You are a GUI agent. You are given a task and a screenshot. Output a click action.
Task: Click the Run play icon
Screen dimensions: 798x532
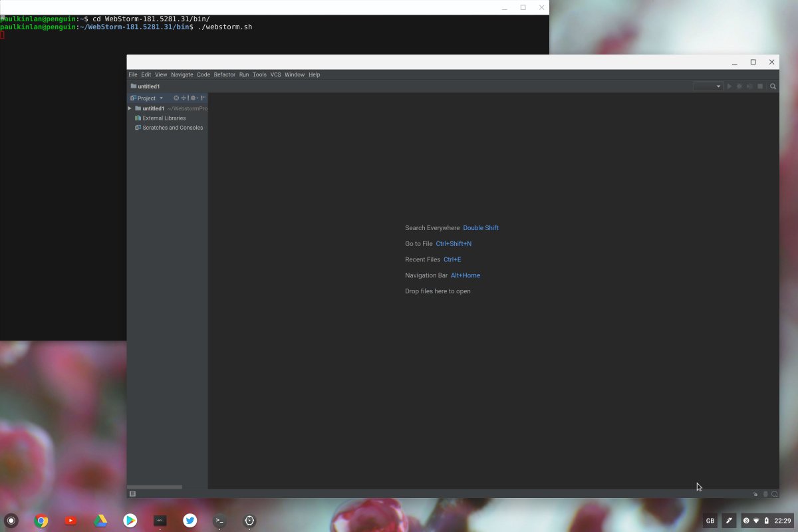(730, 86)
